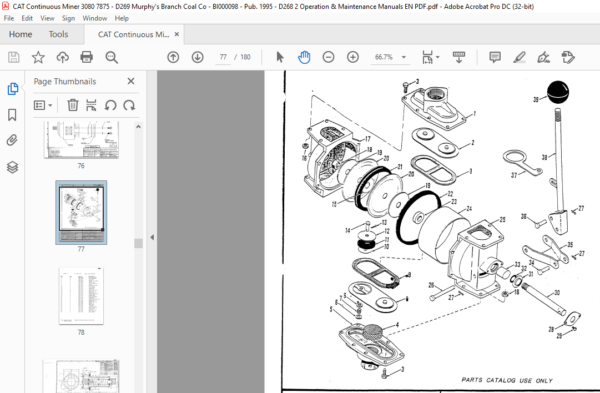Open the Layers side panel icon

coord(12,167)
